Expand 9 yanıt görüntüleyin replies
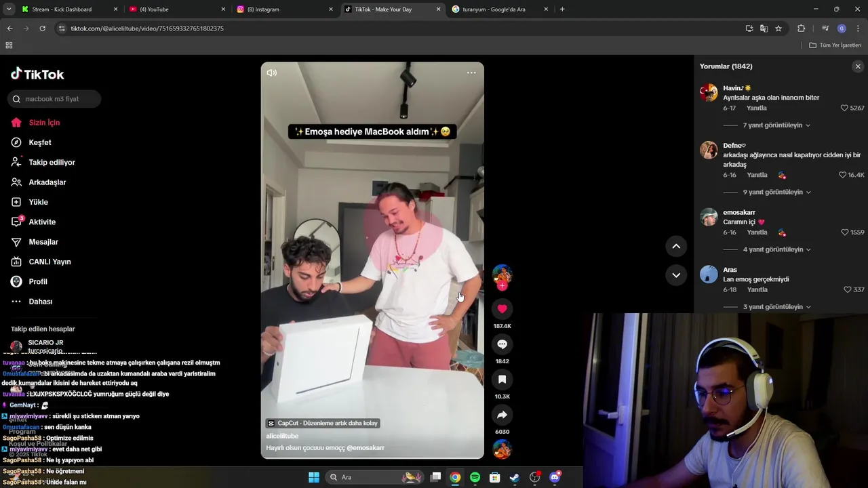This screenshot has height=488, width=868. pos(776,192)
